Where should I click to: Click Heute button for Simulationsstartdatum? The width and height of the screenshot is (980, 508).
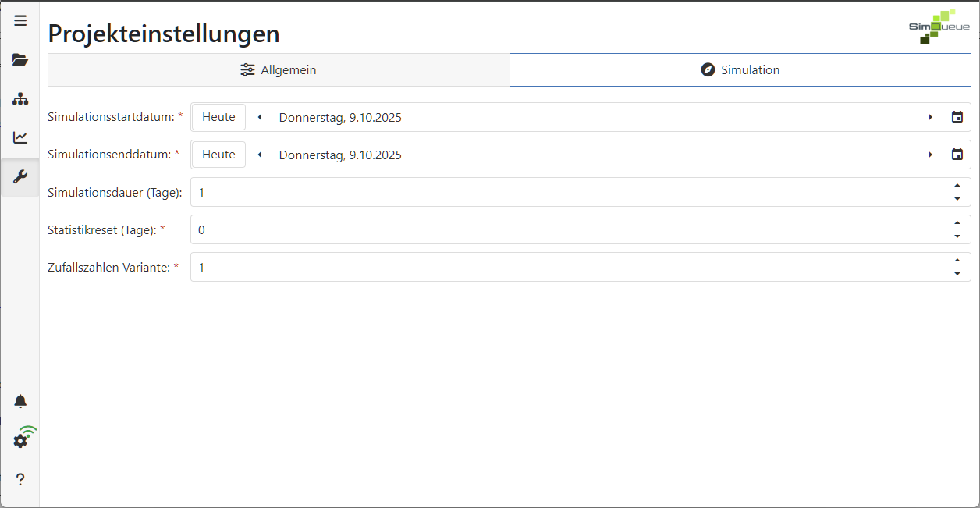tap(218, 117)
